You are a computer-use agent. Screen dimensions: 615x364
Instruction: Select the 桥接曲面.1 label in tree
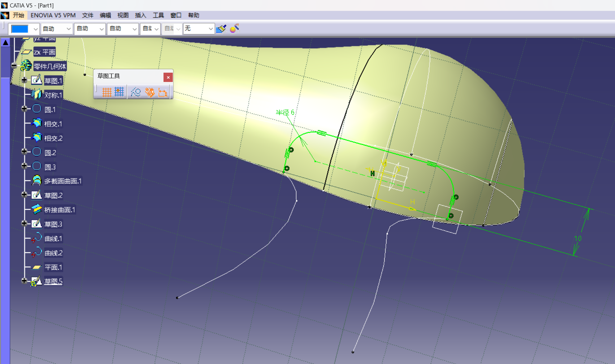coord(60,210)
